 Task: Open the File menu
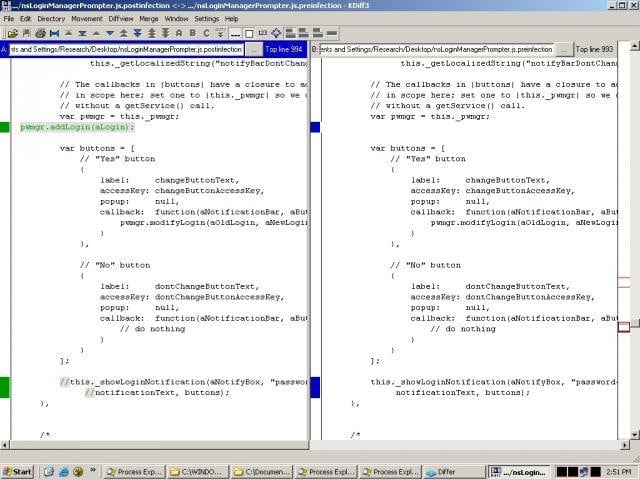pyautogui.click(x=9, y=19)
